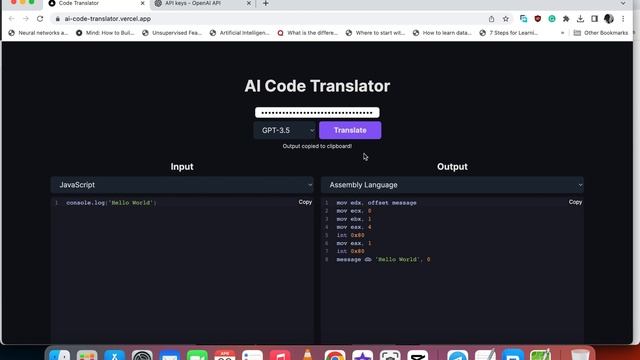Viewport: 640px width, 360px height.
Task: Open Finder from the Dock
Action: tap(60, 355)
